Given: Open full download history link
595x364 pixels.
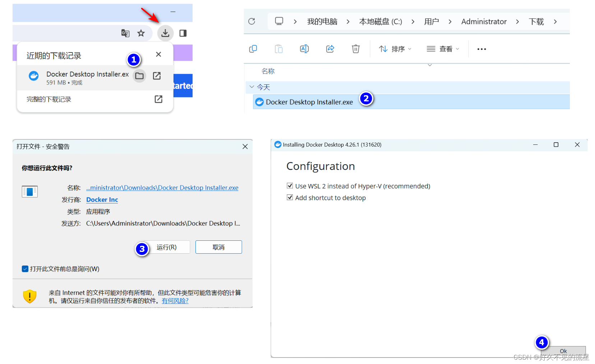Looking at the screenshot, I should tap(158, 99).
